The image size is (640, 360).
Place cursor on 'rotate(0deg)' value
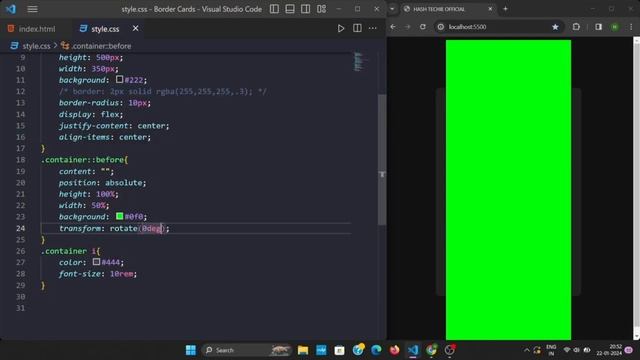[x=138, y=229]
